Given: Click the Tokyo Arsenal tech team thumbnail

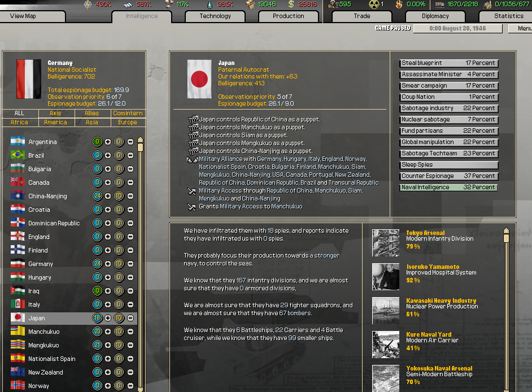Looking at the screenshot, I should click(386, 243).
